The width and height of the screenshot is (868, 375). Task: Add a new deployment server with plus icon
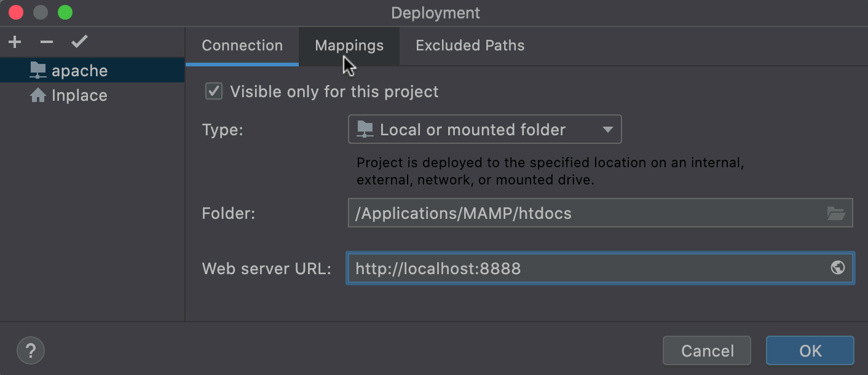(x=15, y=42)
